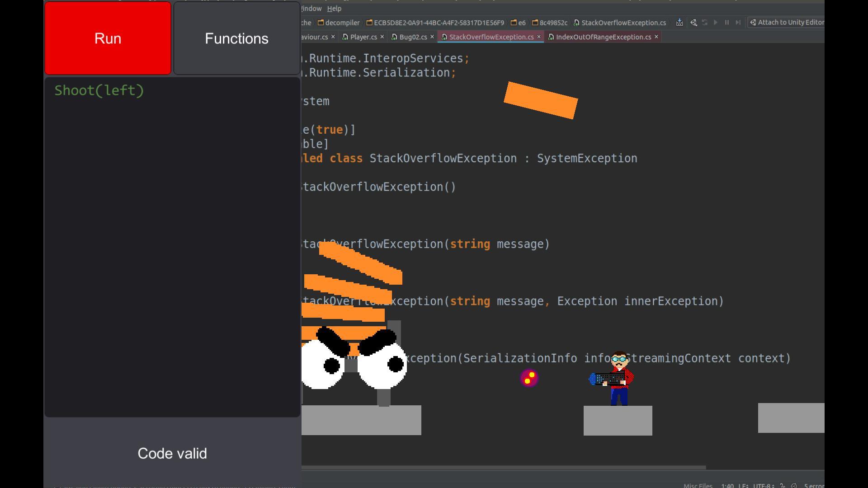
Task: Open the Attach to Unity Editor dropdown
Action: point(787,23)
